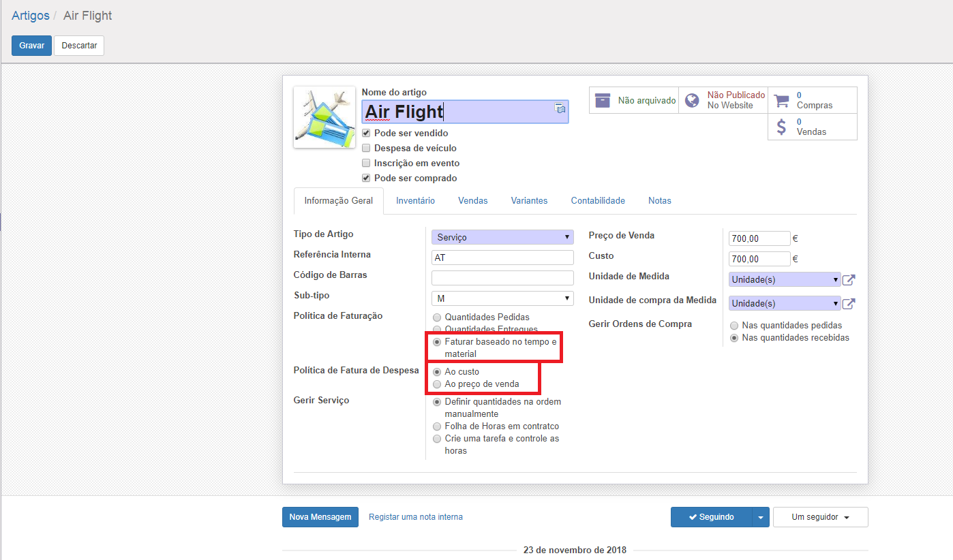
Task: Click the globe icon for website publishing
Action: click(x=692, y=100)
